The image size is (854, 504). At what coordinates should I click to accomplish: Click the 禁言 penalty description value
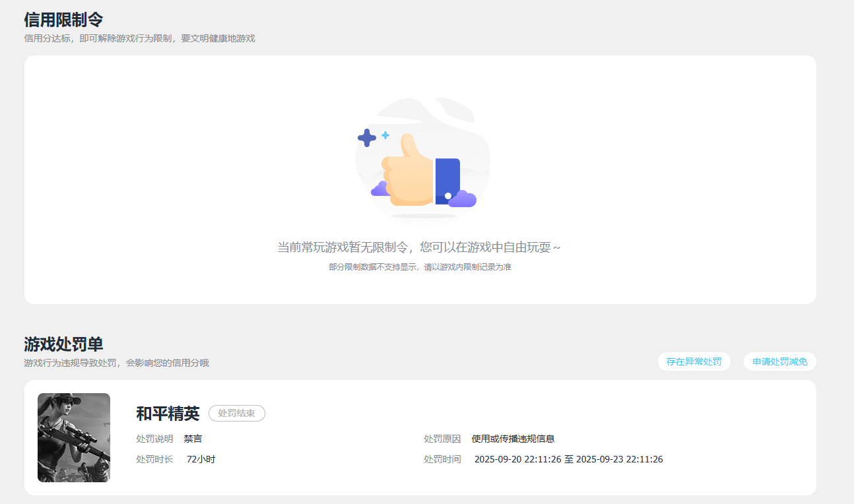pos(193,439)
